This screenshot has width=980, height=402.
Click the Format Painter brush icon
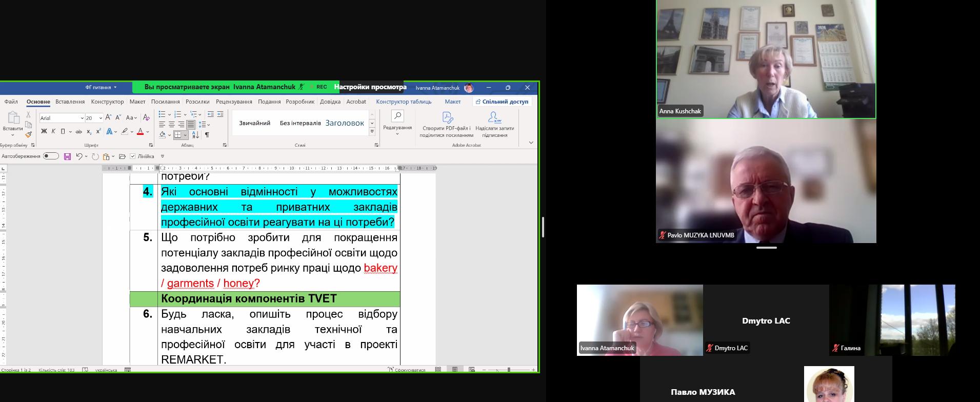coord(29,135)
